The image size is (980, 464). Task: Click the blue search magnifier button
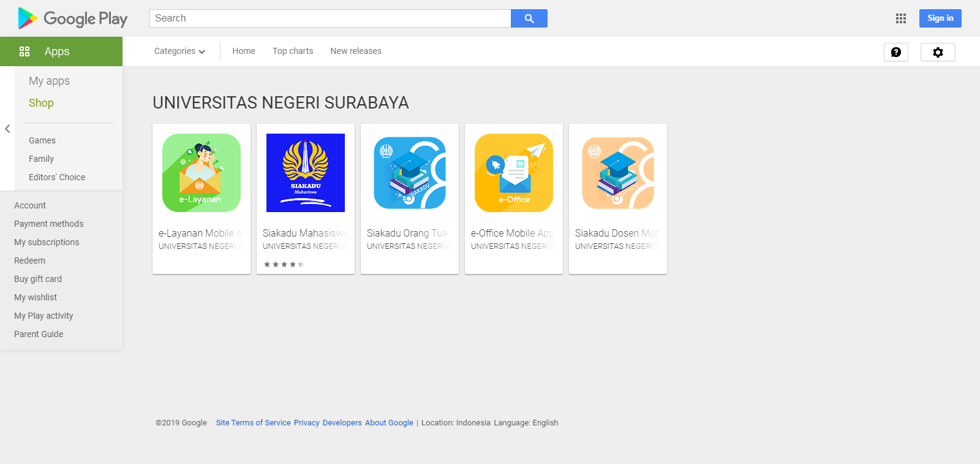click(x=529, y=18)
